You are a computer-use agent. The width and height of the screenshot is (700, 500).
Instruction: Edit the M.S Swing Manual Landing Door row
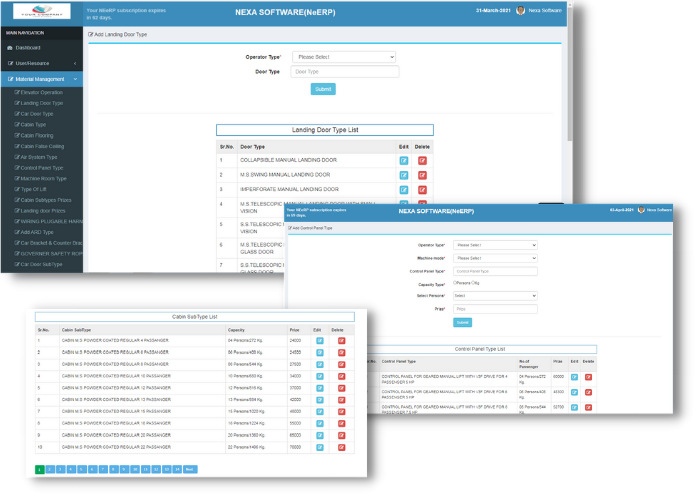pyautogui.click(x=404, y=175)
